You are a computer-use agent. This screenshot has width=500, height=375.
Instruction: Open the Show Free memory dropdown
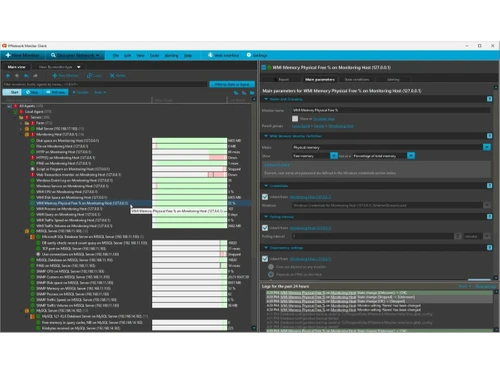click(334, 156)
